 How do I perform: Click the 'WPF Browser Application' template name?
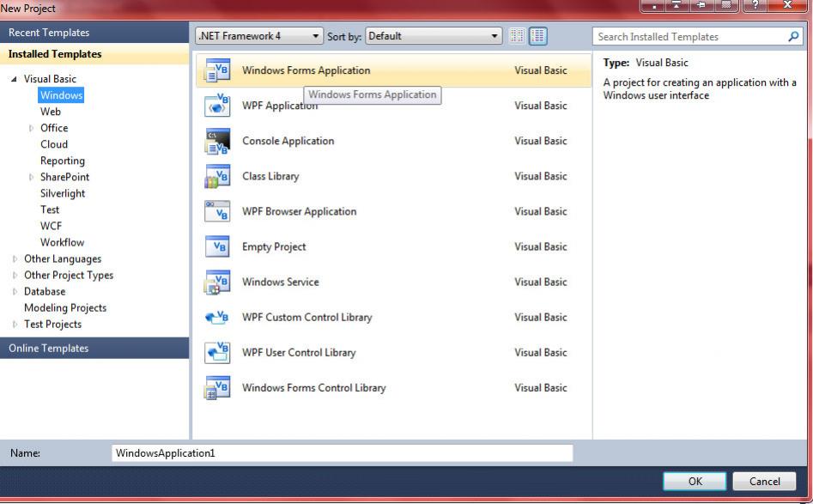299,211
